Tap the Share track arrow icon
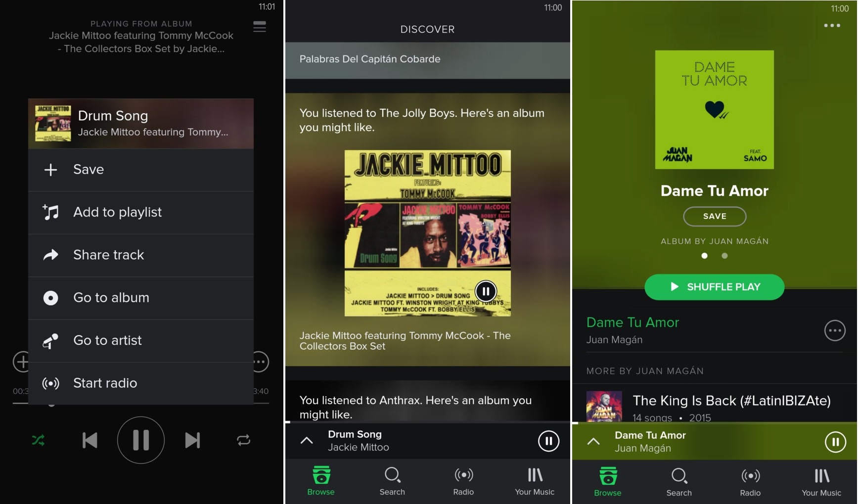859x504 pixels. tap(50, 255)
